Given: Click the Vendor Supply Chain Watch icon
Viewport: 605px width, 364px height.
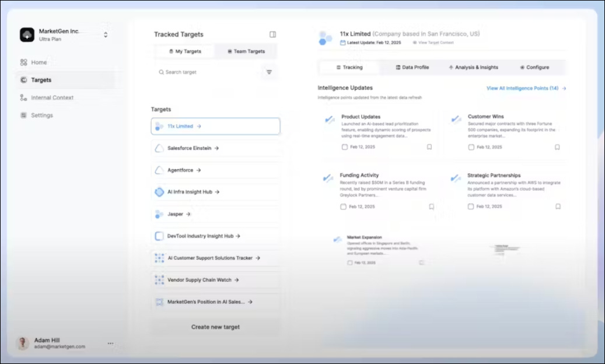Looking at the screenshot, I should point(159,280).
